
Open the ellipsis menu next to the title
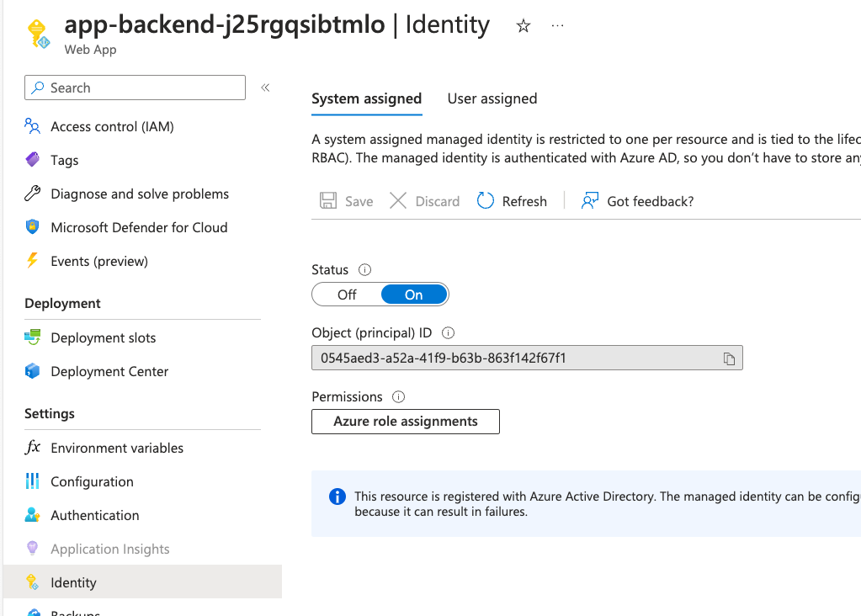(x=557, y=26)
